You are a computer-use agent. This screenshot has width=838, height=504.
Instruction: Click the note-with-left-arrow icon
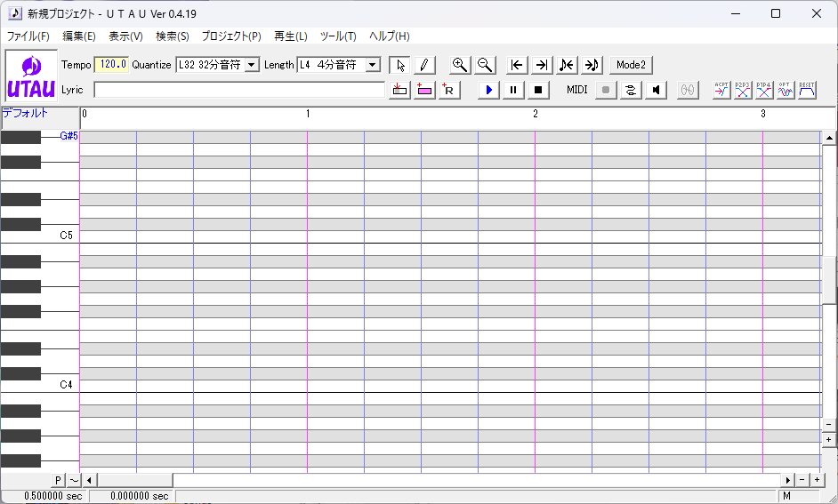point(567,65)
